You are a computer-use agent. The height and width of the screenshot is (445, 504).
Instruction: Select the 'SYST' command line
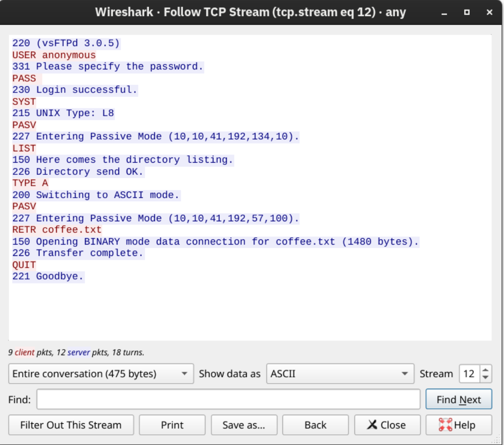tap(24, 101)
